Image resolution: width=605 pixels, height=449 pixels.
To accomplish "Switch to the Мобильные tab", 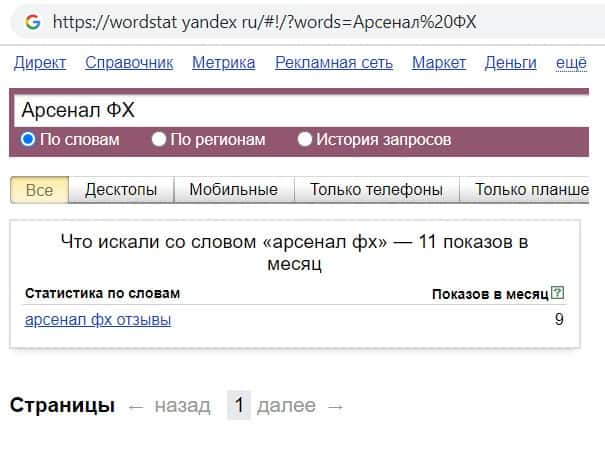I will [x=234, y=190].
